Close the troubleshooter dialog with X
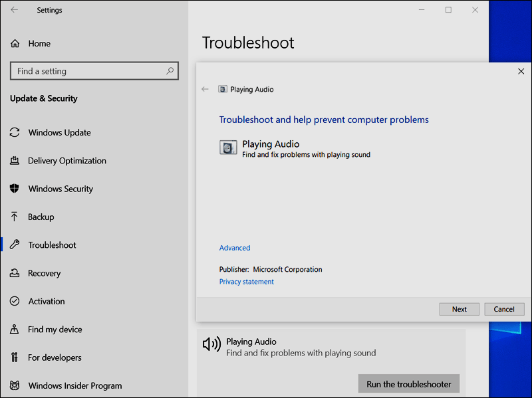The height and width of the screenshot is (398, 532). tap(521, 71)
